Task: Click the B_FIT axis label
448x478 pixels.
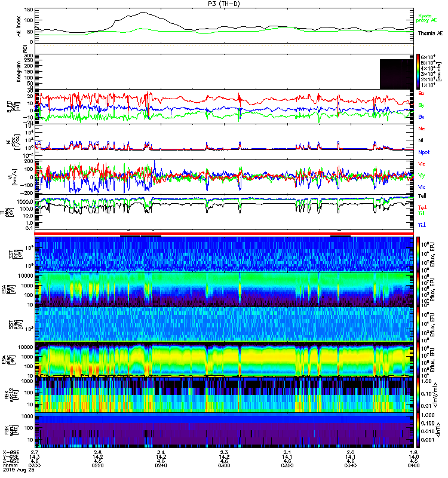Action: (13, 107)
